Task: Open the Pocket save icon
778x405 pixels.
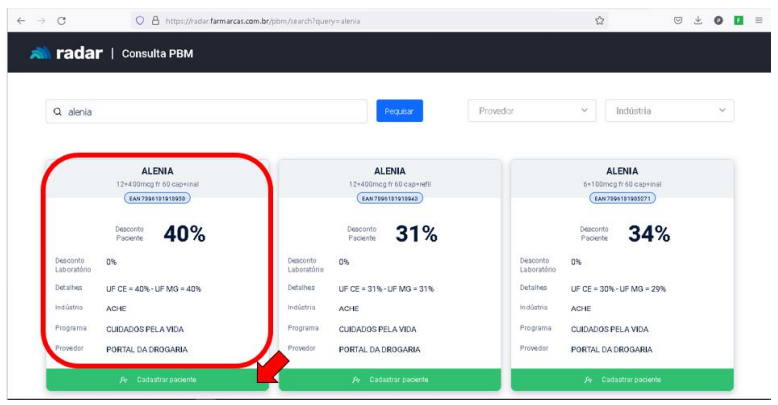Action: coord(678,20)
